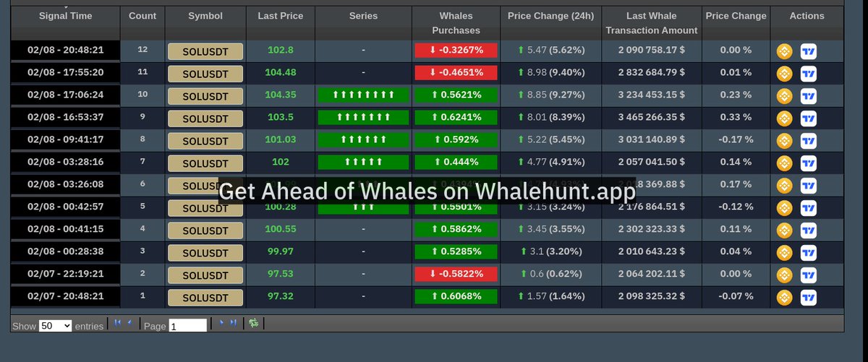Open TradingView icon for 09:41:17 row
The width and height of the screenshot is (868, 362).
pyautogui.click(x=809, y=141)
